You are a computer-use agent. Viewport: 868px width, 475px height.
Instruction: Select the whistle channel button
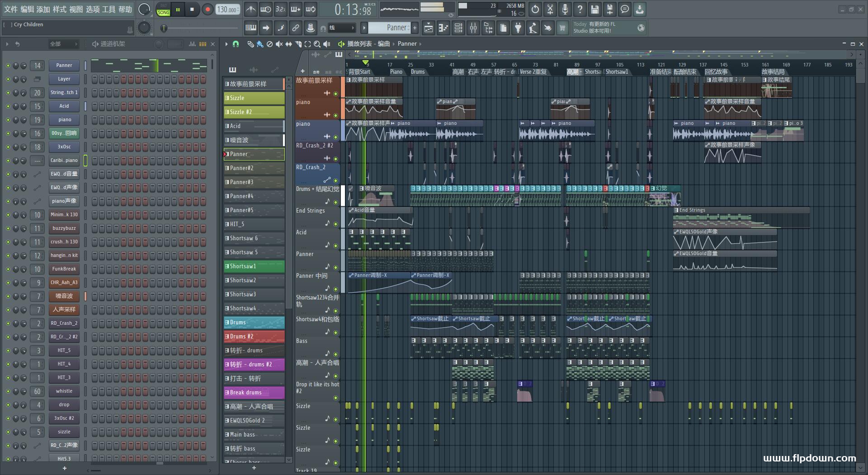tap(64, 391)
